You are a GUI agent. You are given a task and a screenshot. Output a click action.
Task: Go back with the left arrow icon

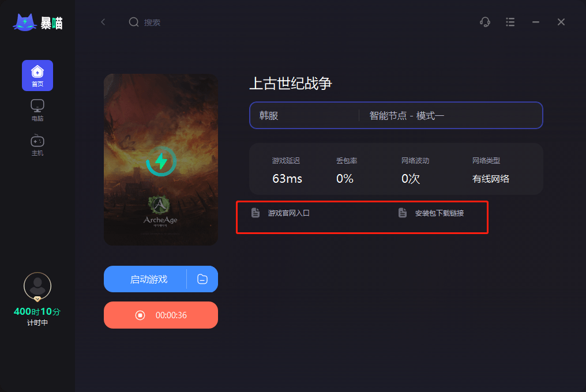[103, 22]
